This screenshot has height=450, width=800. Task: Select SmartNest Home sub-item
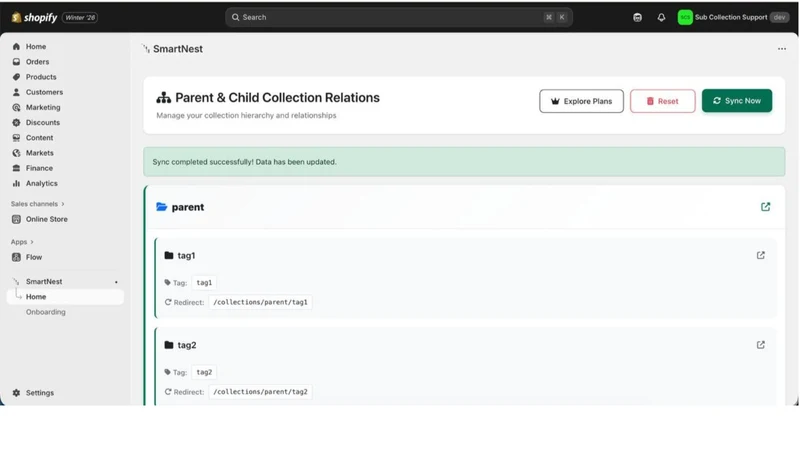click(65, 297)
